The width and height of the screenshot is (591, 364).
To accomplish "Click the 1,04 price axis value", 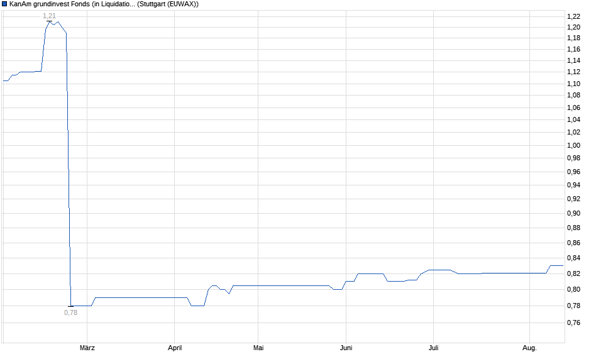I will (x=573, y=120).
